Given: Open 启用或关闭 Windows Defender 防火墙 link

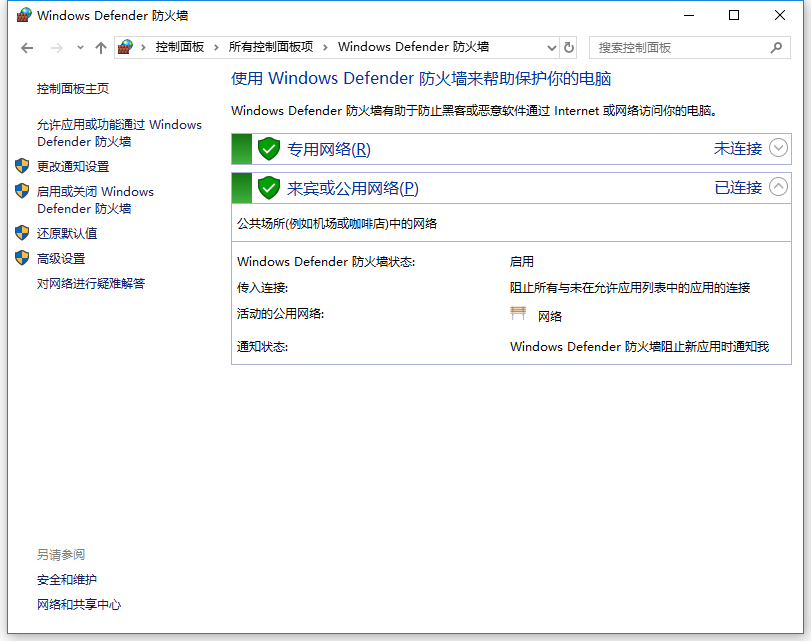Looking at the screenshot, I should pyautogui.click(x=95, y=200).
